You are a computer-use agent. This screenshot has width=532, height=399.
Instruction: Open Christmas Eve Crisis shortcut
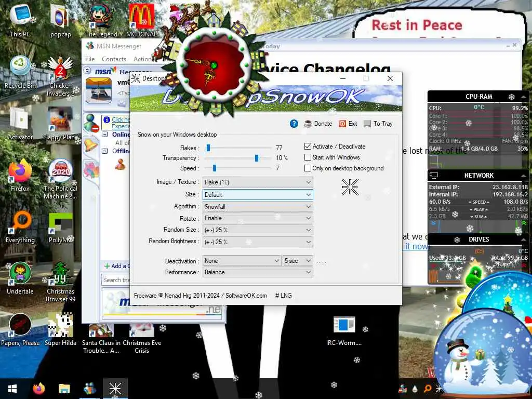pyautogui.click(x=142, y=338)
